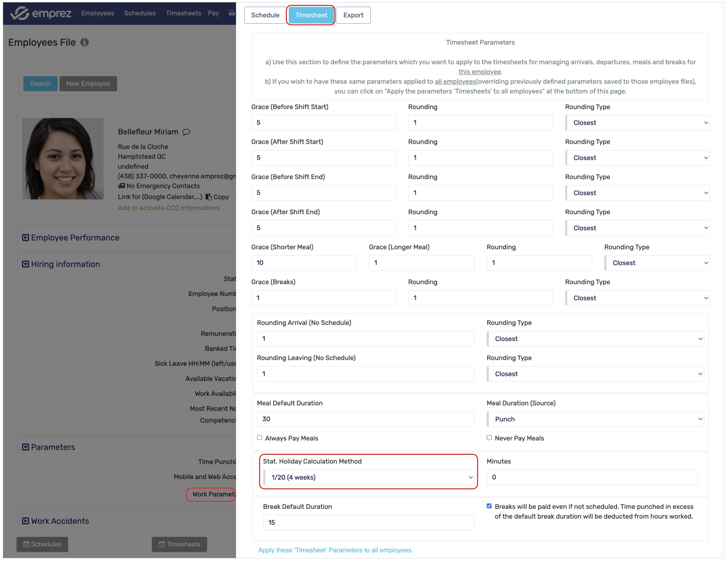
Task: Click the info icon beside Employees File
Action: tap(84, 42)
